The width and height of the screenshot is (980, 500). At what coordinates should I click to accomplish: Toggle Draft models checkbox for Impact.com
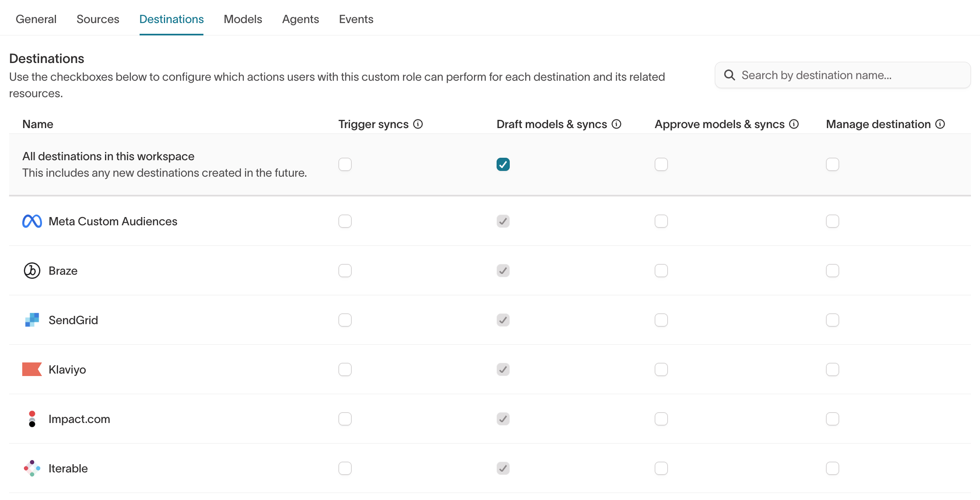[503, 419]
